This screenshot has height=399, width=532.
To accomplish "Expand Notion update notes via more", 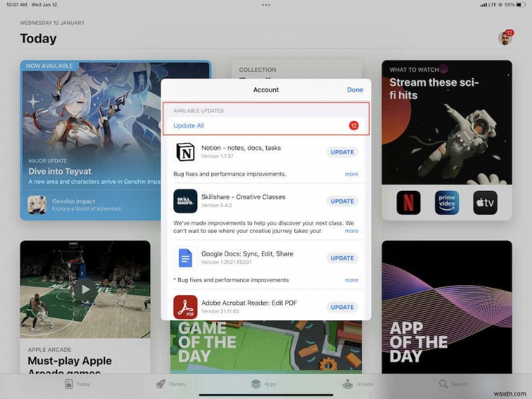I will pos(352,175).
